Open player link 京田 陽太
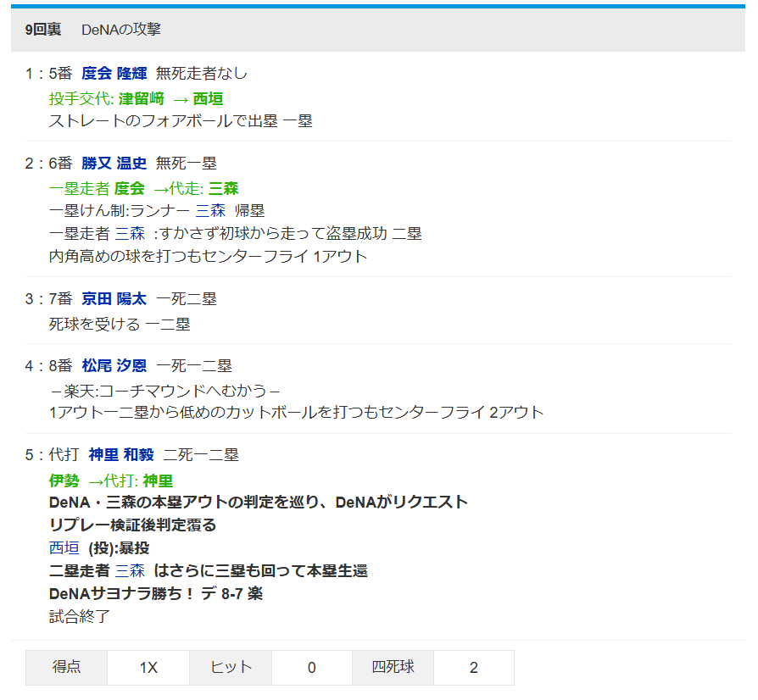The width and height of the screenshot is (758, 700). pyautogui.click(x=114, y=299)
